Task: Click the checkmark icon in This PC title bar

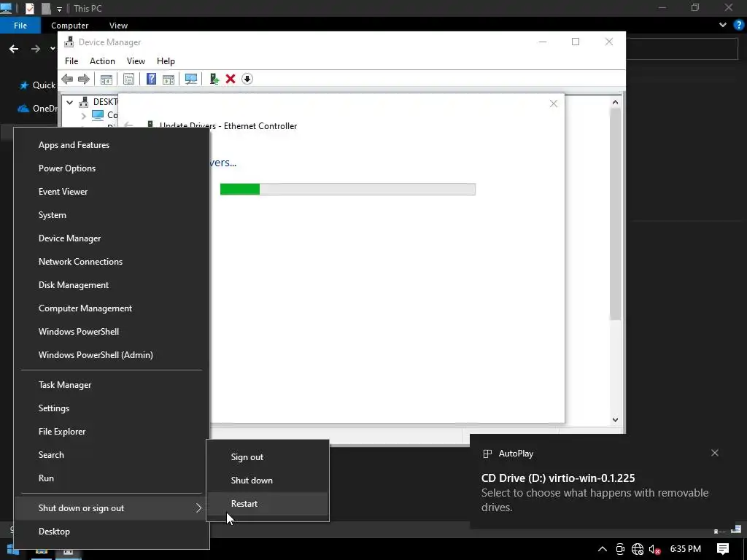Action: [x=29, y=9]
